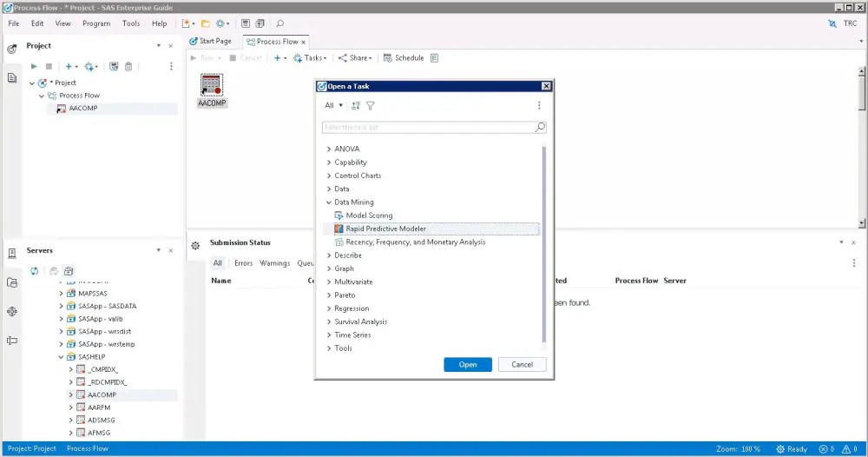Collapse the SASHELP library in Servers
The width and height of the screenshot is (868, 457).
coord(61,357)
